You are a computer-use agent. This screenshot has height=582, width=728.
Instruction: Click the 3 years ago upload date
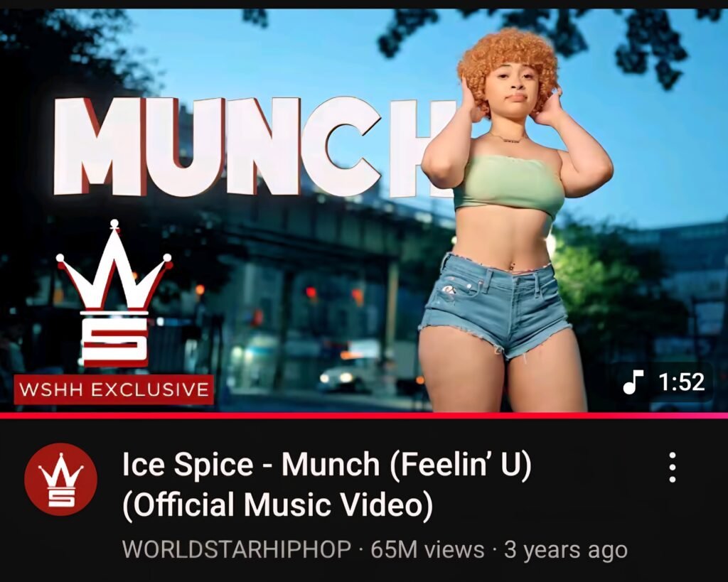[565, 549]
